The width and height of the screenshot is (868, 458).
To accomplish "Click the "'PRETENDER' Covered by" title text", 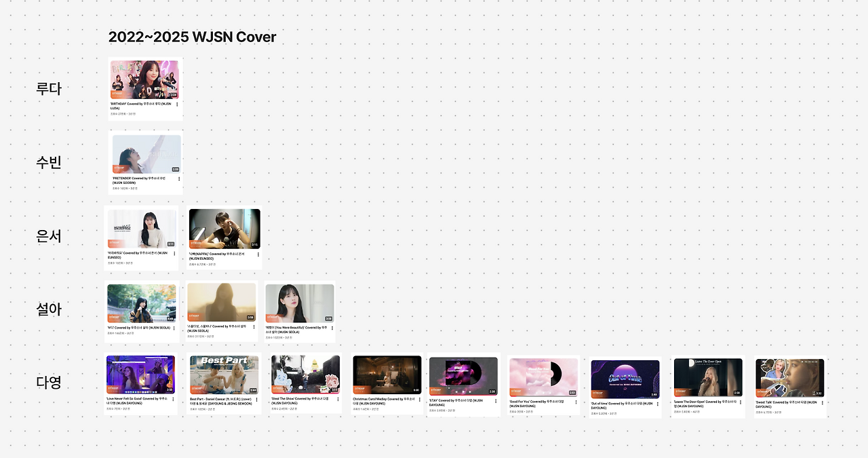I will coord(131,178).
